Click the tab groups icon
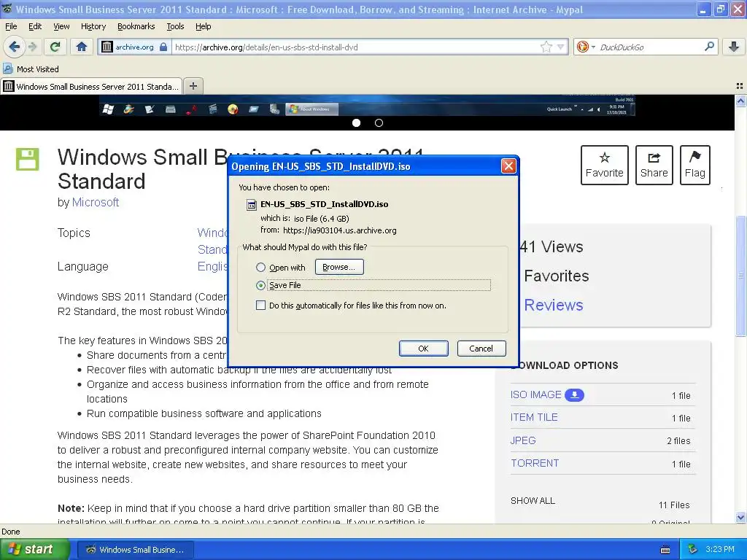747x560 pixels. coord(740,86)
